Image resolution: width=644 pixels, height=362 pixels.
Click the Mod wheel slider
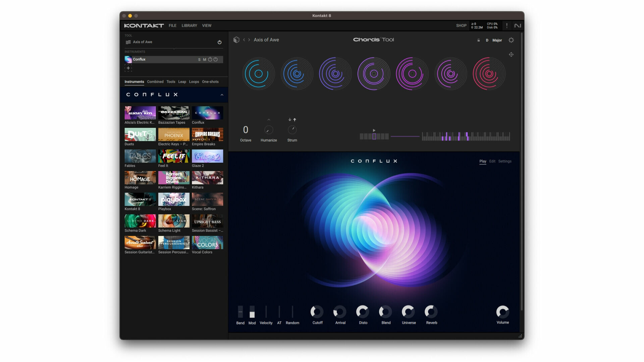coord(252,312)
